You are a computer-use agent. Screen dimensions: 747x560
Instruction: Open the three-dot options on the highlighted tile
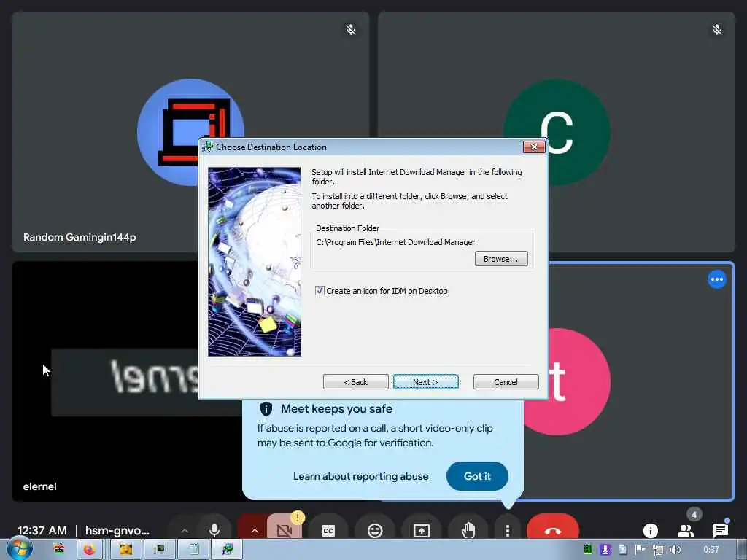coord(716,279)
